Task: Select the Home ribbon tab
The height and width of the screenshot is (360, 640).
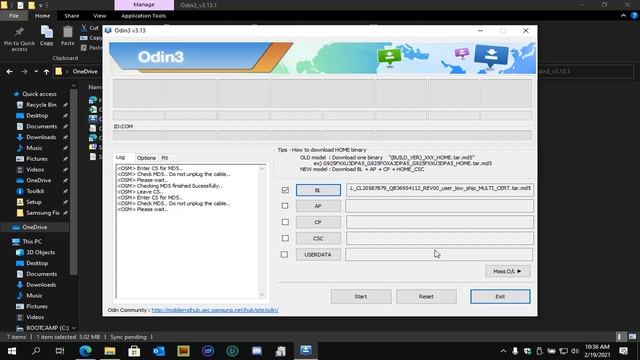Action: pos(42,16)
